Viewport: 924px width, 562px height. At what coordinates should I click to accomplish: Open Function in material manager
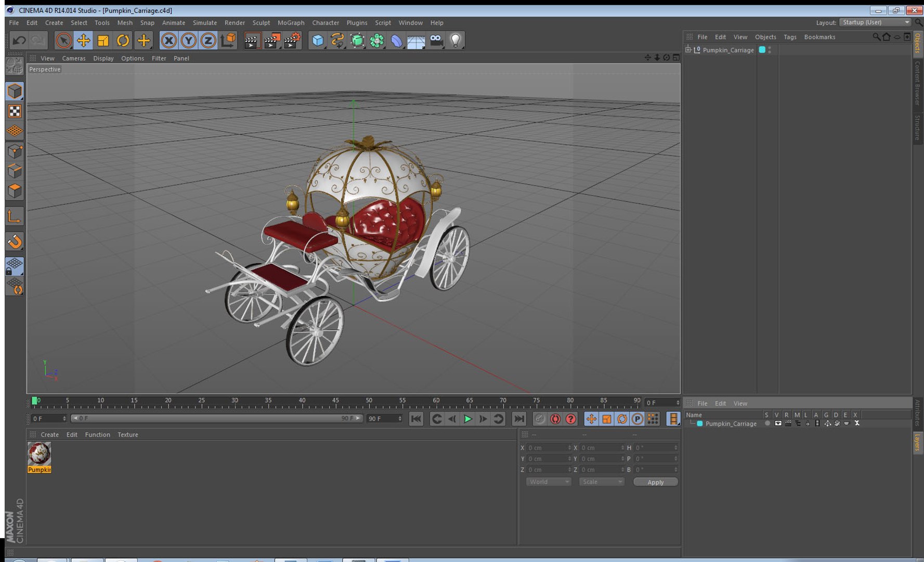click(x=98, y=435)
